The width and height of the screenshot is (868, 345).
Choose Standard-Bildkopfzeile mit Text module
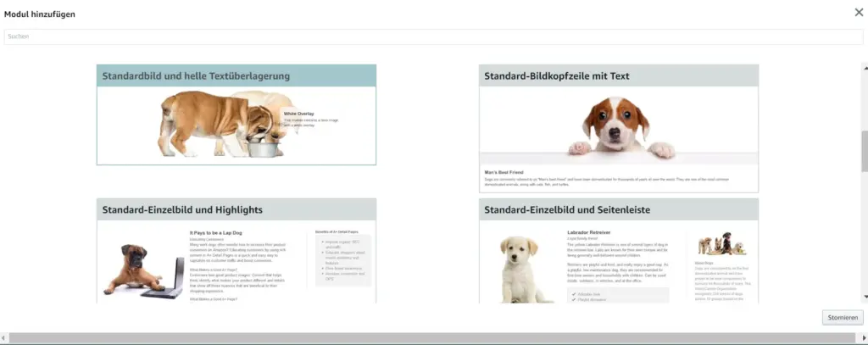(618, 129)
